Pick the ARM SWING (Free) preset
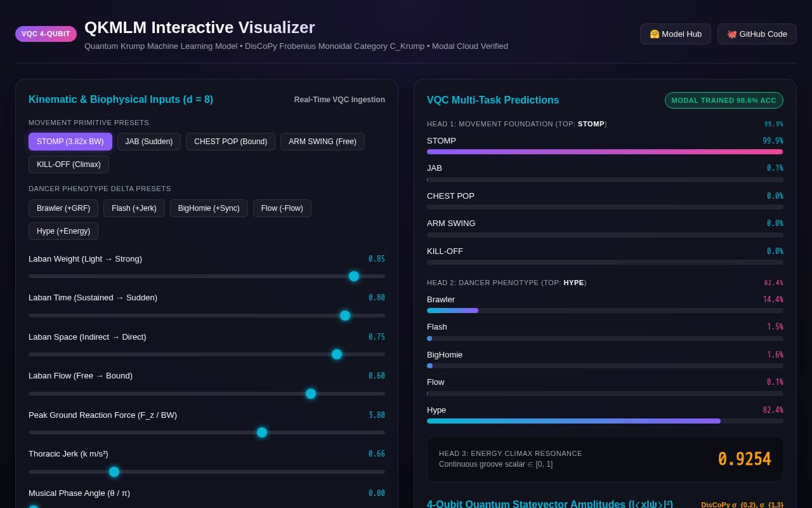812x508 pixels. [x=322, y=142]
